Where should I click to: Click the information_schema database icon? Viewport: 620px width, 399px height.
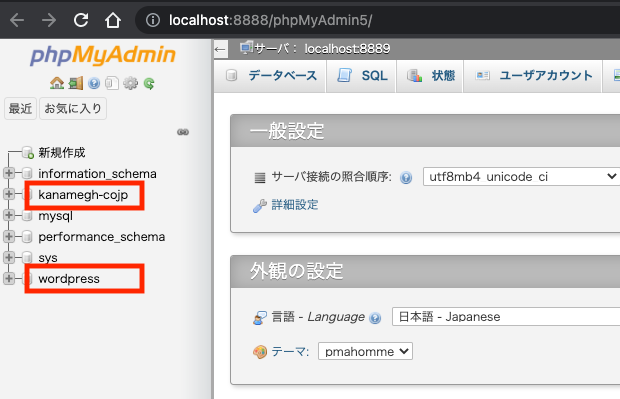pos(27,173)
